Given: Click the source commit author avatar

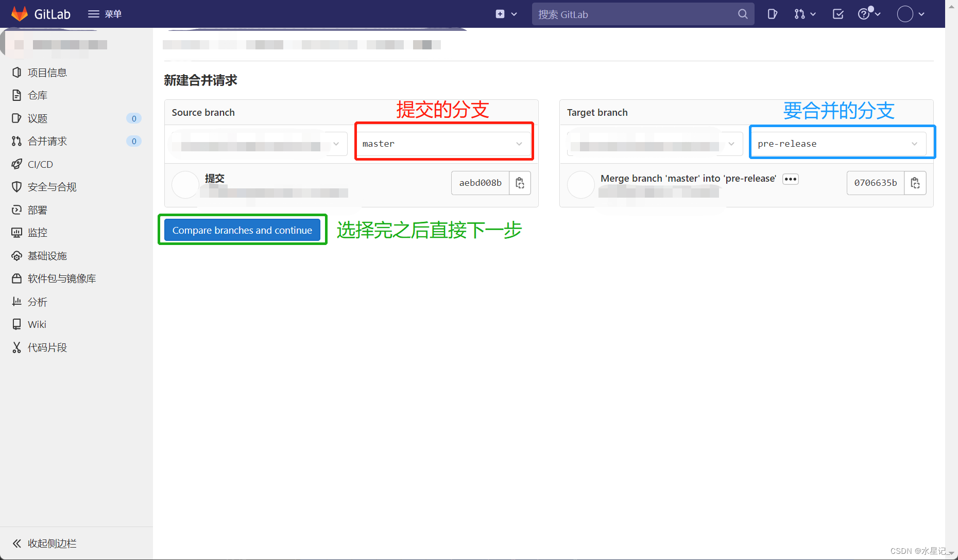Looking at the screenshot, I should pyautogui.click(x=185, y=185).
